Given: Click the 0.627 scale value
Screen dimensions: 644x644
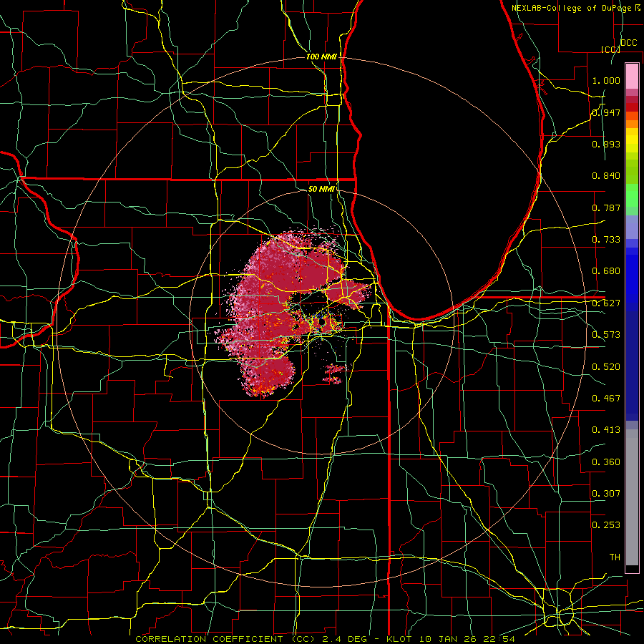Looking at the screenshot, I should pos(606,303).
